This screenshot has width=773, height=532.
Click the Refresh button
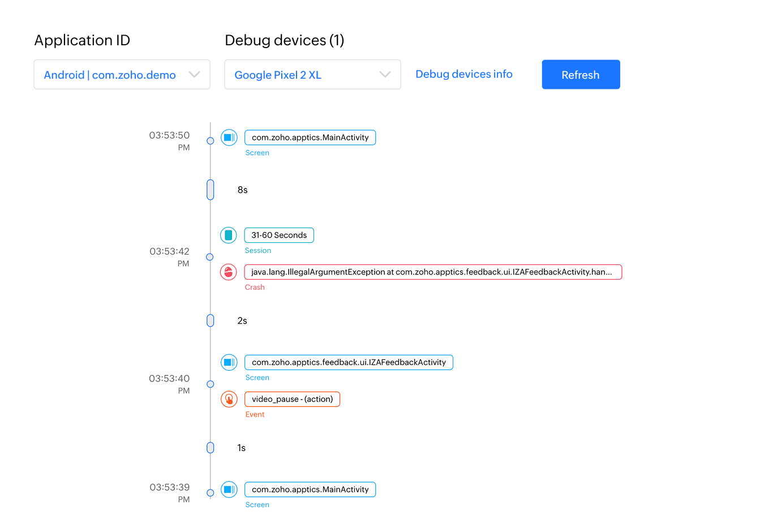pyautogui.click(x=581, y=74)
